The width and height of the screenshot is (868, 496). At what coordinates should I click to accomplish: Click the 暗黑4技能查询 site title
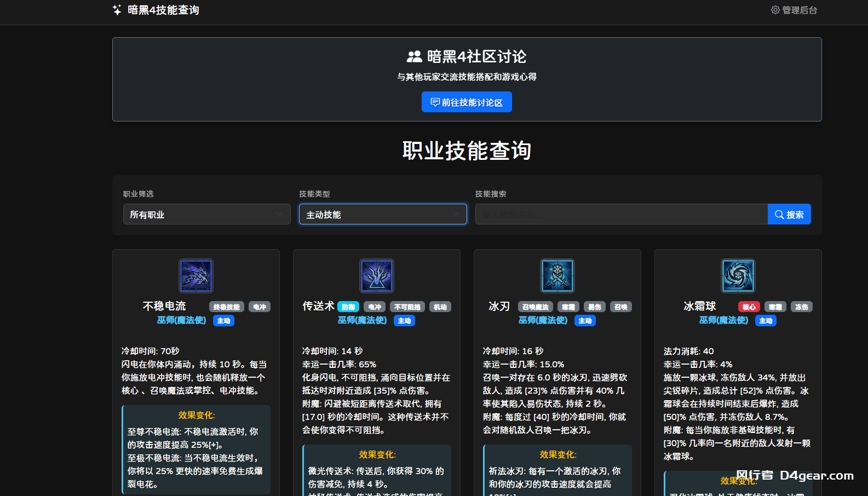click(x=163, y=10)
